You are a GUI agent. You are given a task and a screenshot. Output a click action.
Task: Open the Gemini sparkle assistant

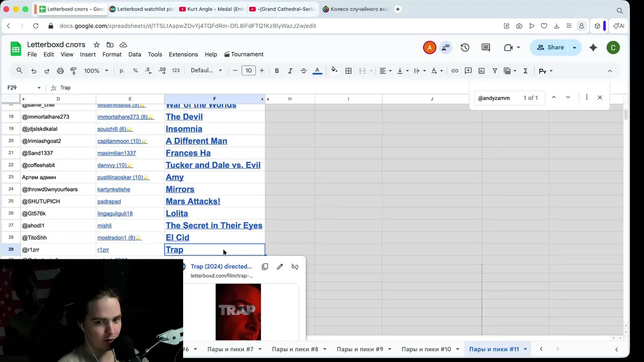pos(593,47)
